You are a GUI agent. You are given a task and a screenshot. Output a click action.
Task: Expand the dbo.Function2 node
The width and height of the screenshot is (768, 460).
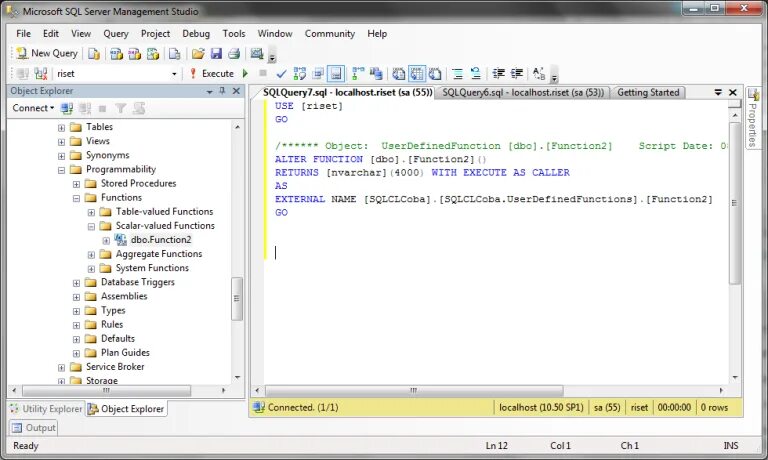click(106, 241)
